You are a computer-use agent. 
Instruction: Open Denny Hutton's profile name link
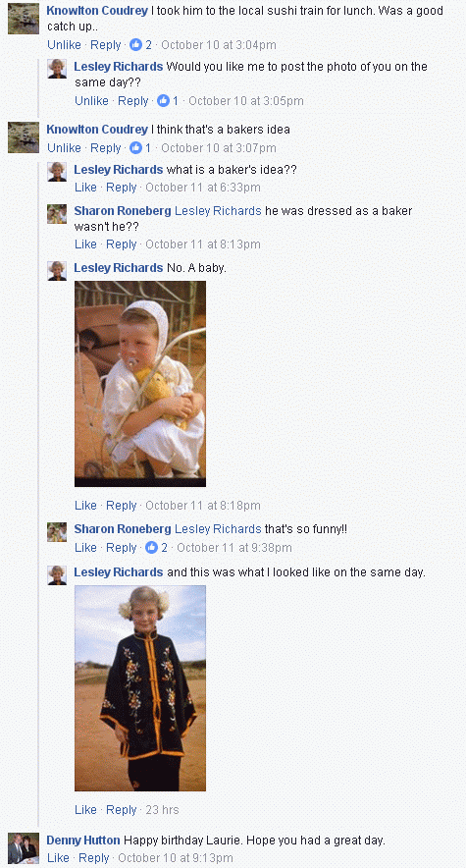click(83, 840)
